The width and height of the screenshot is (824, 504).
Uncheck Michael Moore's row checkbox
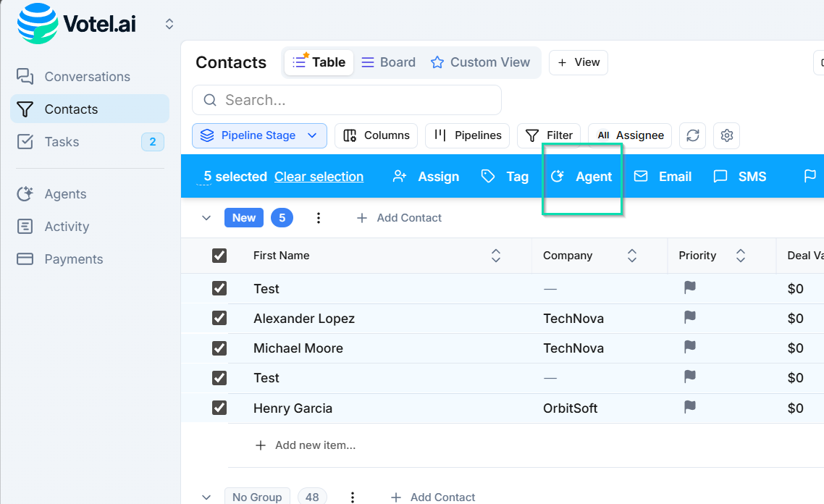coord(219,348)
